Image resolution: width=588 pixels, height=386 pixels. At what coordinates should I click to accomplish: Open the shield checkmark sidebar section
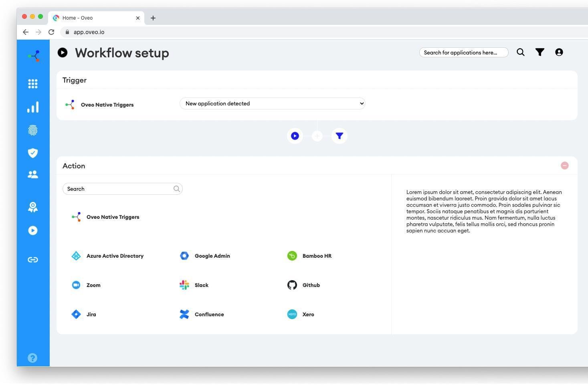[x=33, y=153]
